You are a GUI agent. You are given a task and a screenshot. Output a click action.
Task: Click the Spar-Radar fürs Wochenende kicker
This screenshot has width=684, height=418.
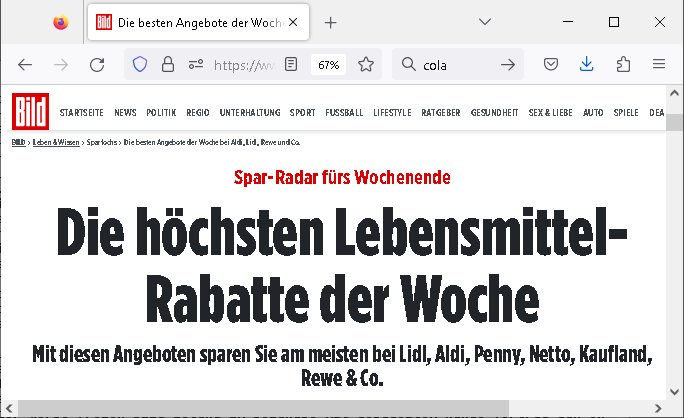342,177
